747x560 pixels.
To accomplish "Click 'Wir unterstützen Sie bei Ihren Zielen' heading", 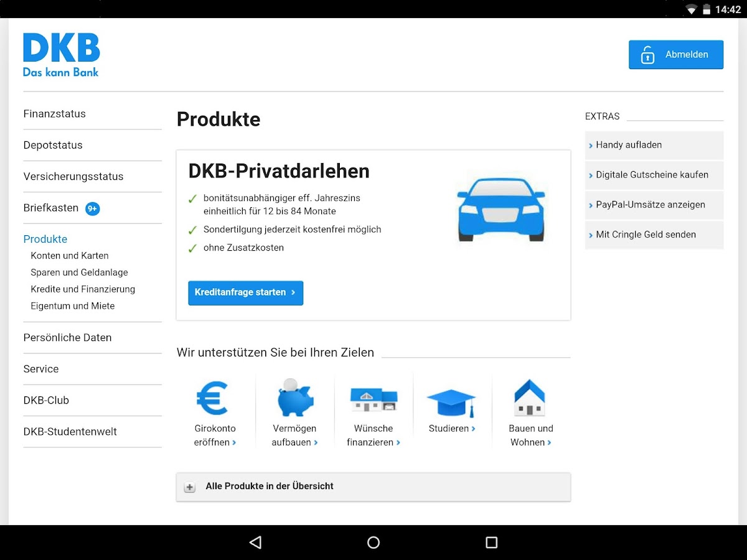I will (275, 353).
